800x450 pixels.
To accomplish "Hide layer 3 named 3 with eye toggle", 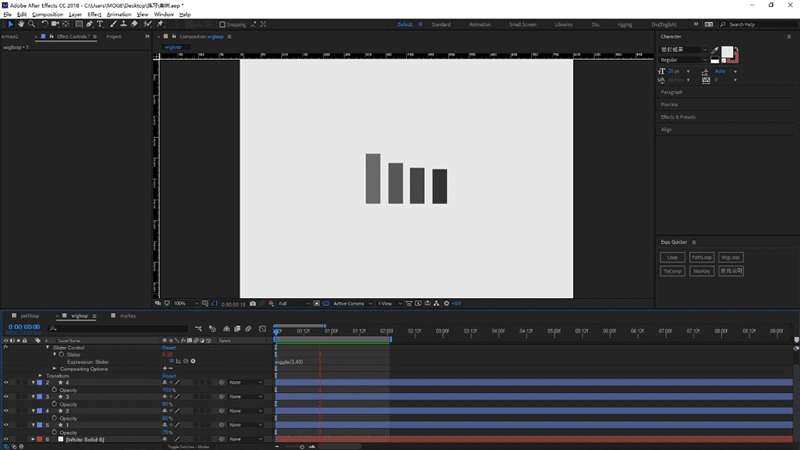I will click(6, 396).
